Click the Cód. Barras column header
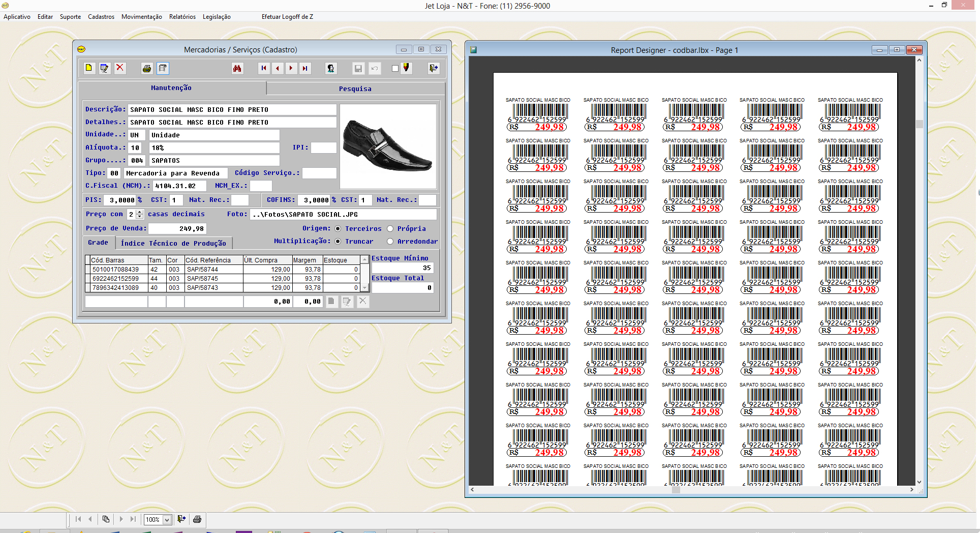980x533 pixels. click(119, 260)
